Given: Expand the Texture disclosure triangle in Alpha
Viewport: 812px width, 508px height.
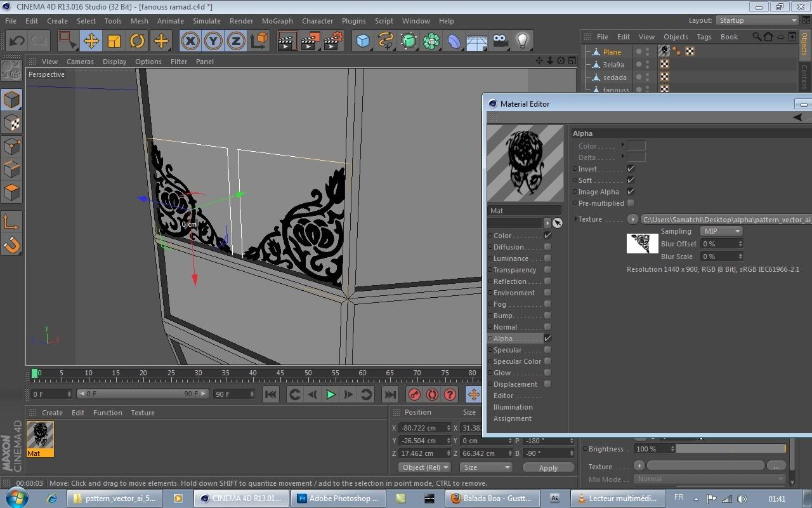Looking at the screenshot, I should coord(576,219).
